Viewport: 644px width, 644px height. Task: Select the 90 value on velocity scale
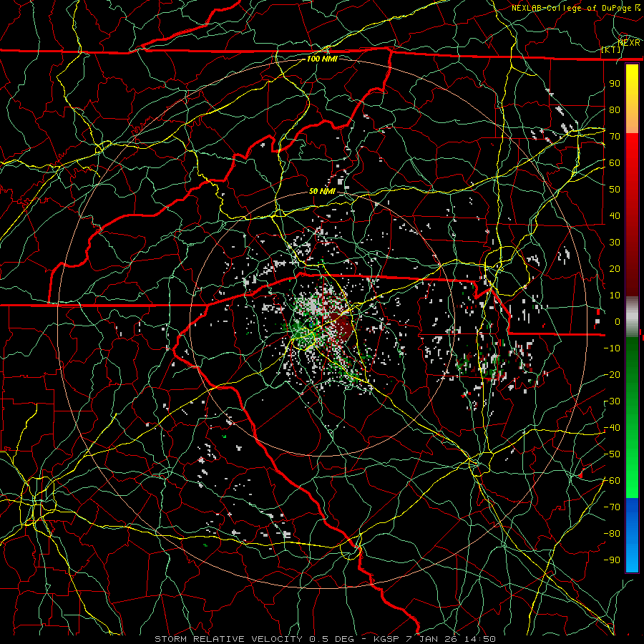[x=615, y=84]
